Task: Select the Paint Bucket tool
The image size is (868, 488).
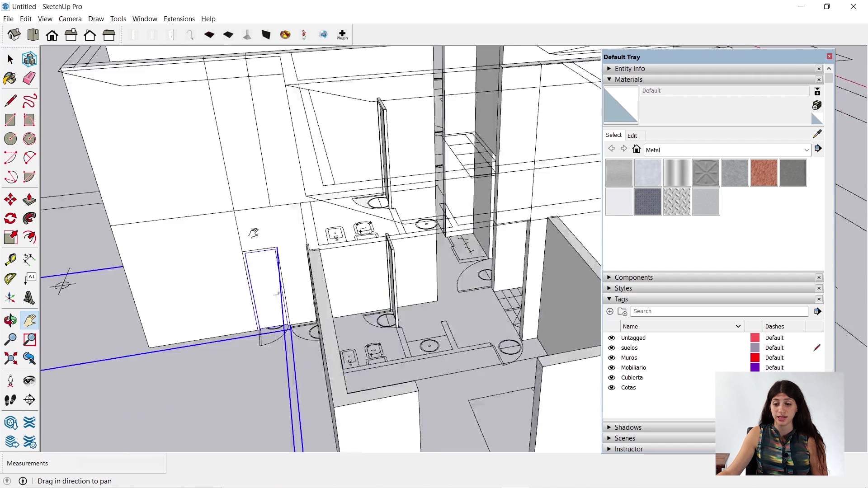Action: (x=10, y=78)
